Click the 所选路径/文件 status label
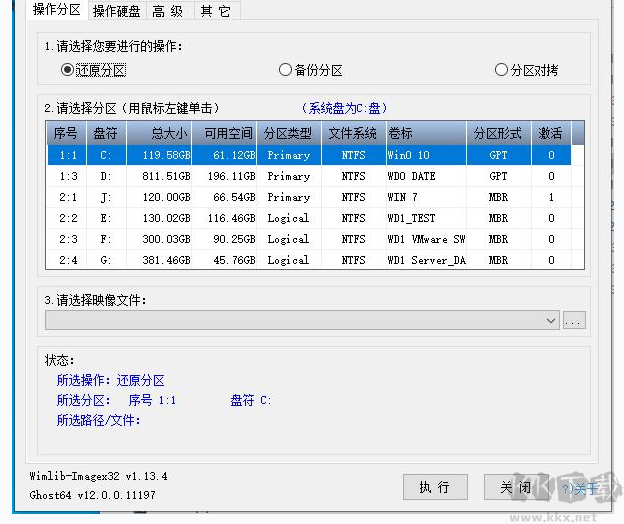The width and height of the screenshot is (624, 524). click(98, 420)
